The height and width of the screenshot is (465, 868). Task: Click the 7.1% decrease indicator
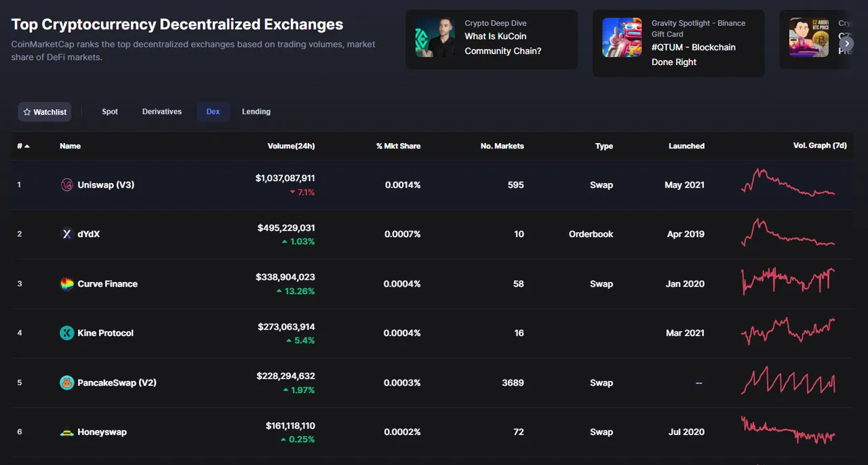(302, 193)
